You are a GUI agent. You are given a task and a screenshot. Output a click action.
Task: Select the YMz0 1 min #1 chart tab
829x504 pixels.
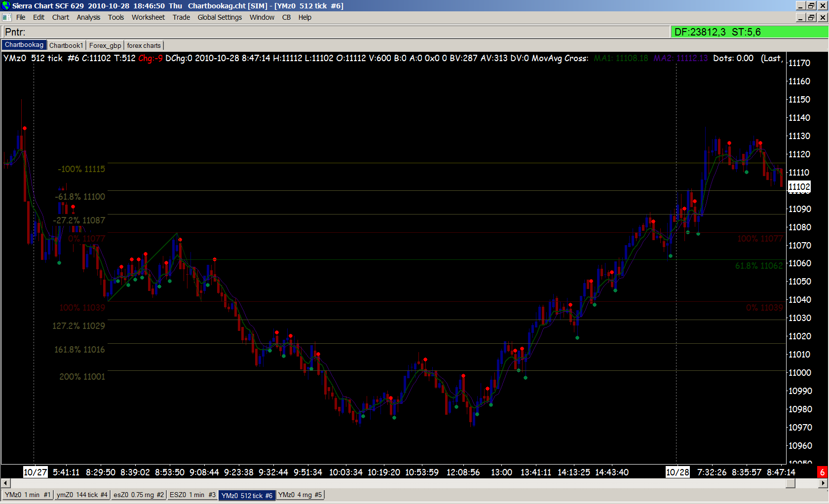click(28, 495)
